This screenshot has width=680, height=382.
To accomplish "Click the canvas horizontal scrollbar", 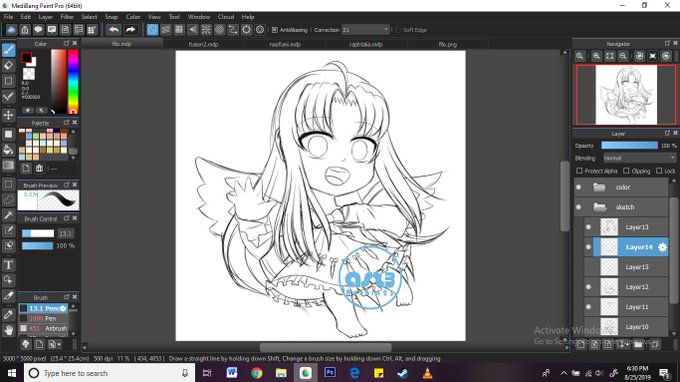I will [325, 347].
